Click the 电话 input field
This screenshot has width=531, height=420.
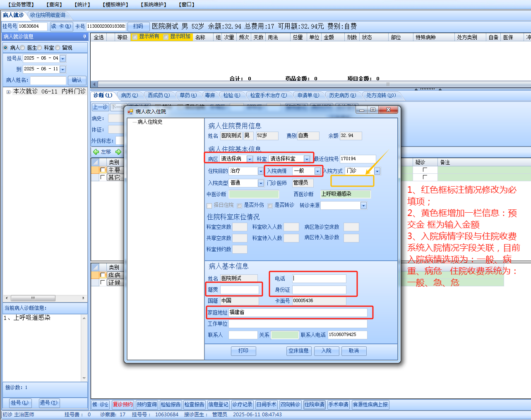319,278
